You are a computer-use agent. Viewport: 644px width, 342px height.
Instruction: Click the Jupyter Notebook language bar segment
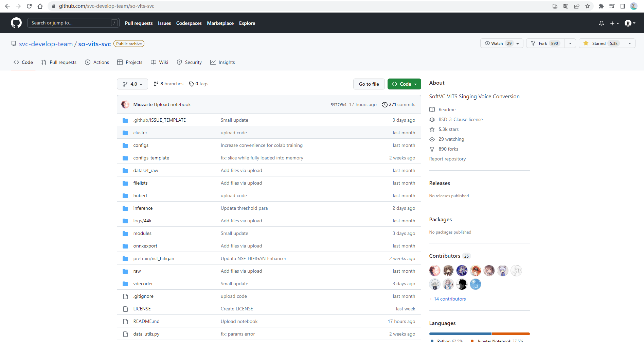511,334
